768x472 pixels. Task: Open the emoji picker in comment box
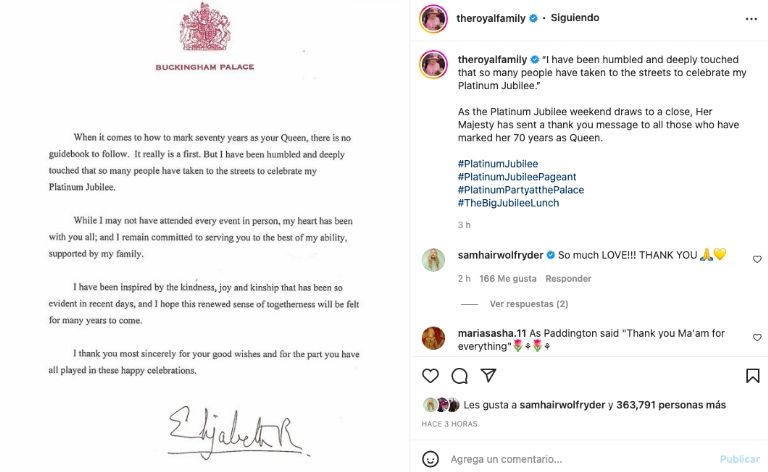point(430,459)
